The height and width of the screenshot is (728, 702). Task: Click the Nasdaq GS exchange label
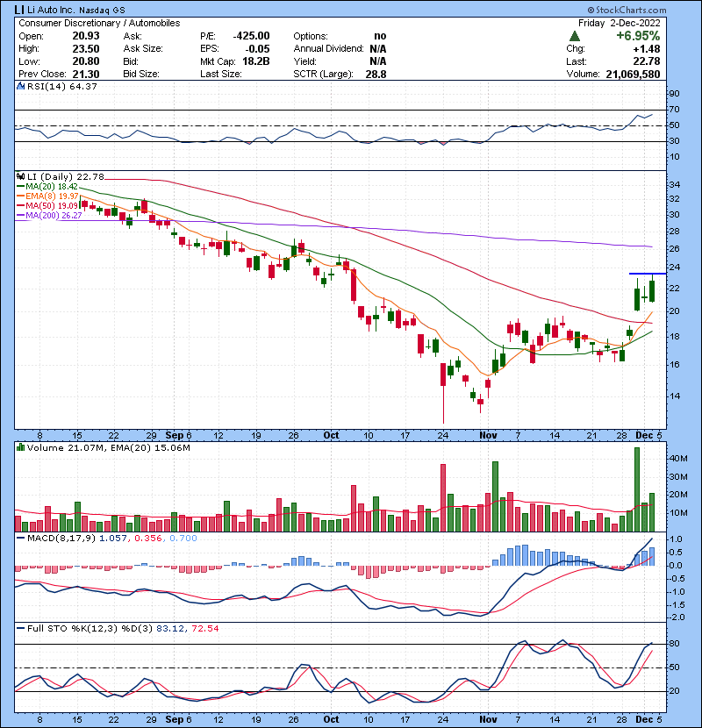[x=102, y=10]
